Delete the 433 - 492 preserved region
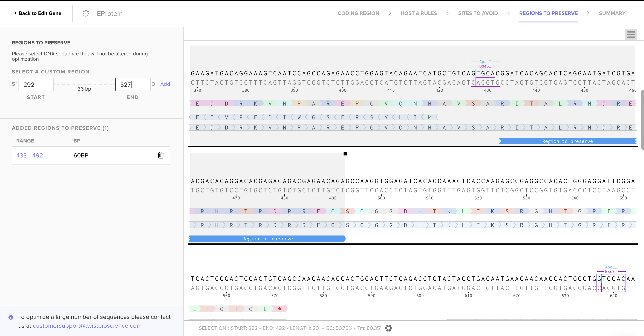644x336 pixels. point(161,155)
